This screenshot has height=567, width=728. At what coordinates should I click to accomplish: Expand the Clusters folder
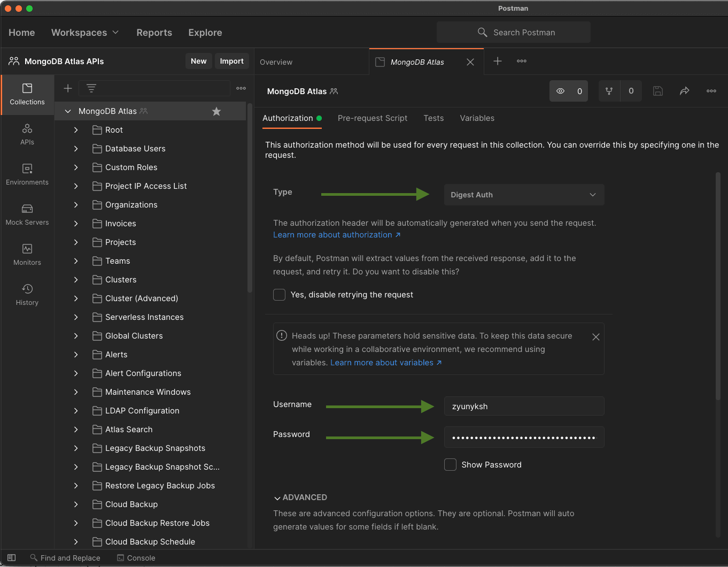tap(76, 280)
